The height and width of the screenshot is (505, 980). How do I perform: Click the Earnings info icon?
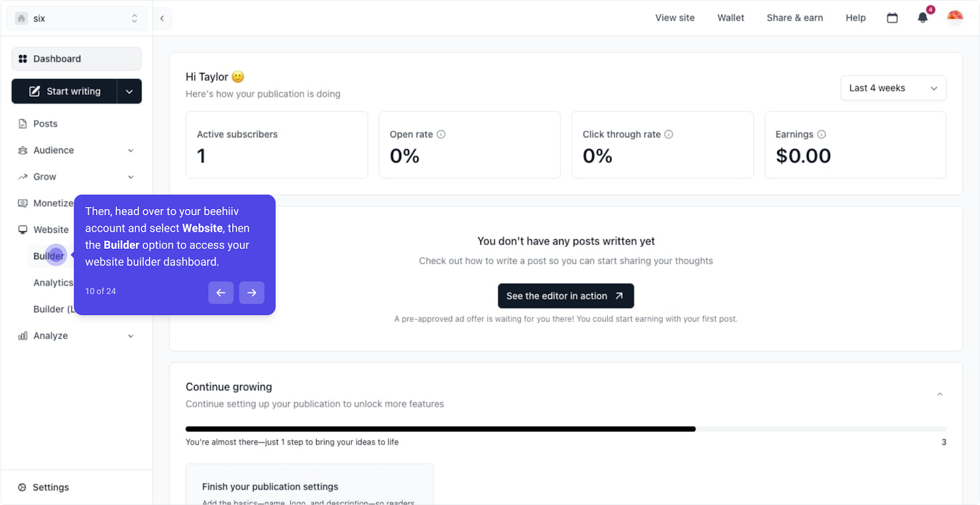point(821,134)
